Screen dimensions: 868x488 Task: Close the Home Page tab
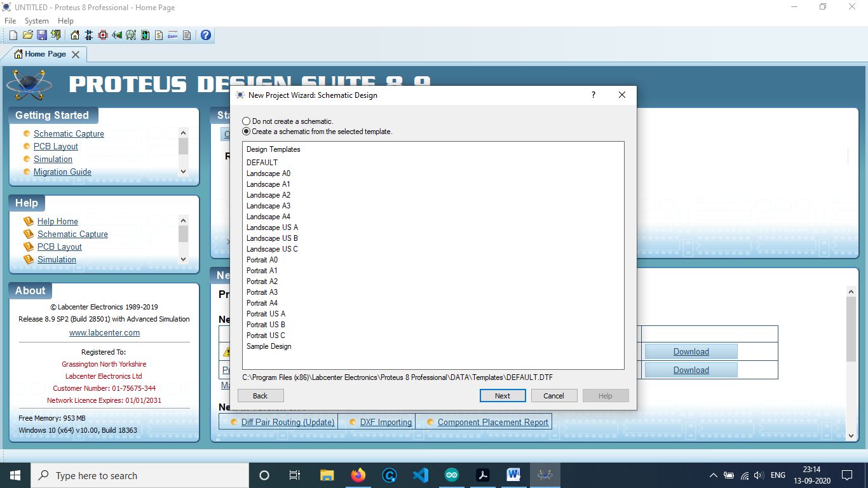76,55
